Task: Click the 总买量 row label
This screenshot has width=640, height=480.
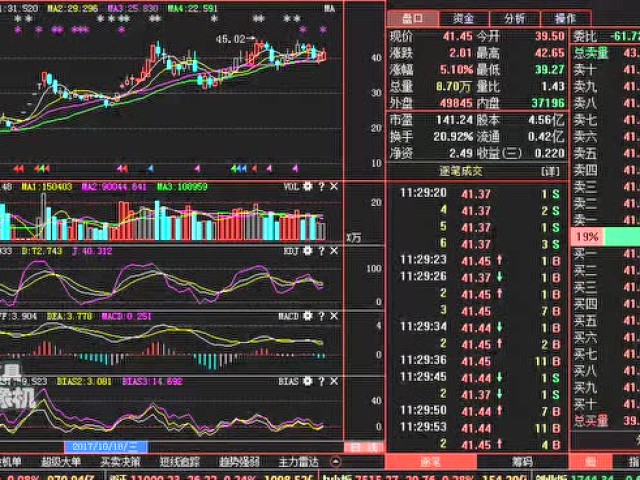Action: coord(591,420)
